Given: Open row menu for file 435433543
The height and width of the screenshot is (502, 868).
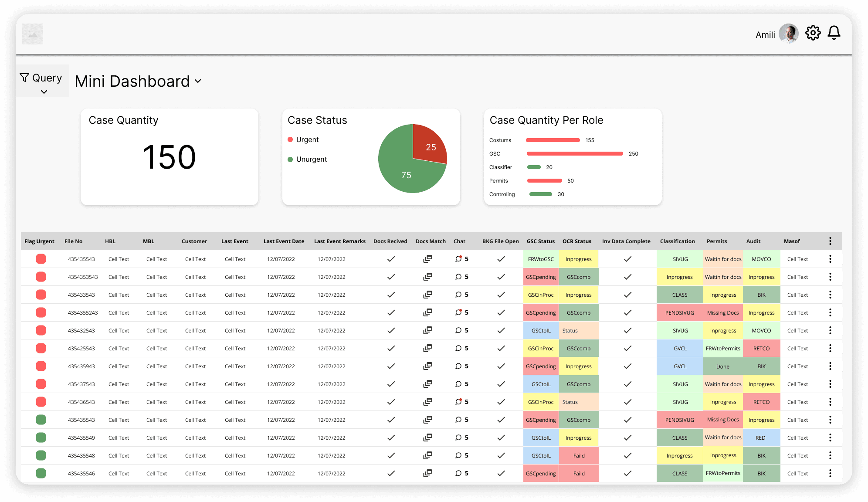Looking at the screenshot, I should click(830, 295).
